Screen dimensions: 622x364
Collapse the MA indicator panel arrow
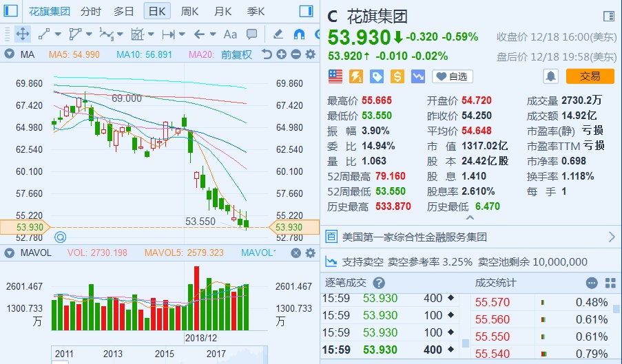(x=9, y=54)
